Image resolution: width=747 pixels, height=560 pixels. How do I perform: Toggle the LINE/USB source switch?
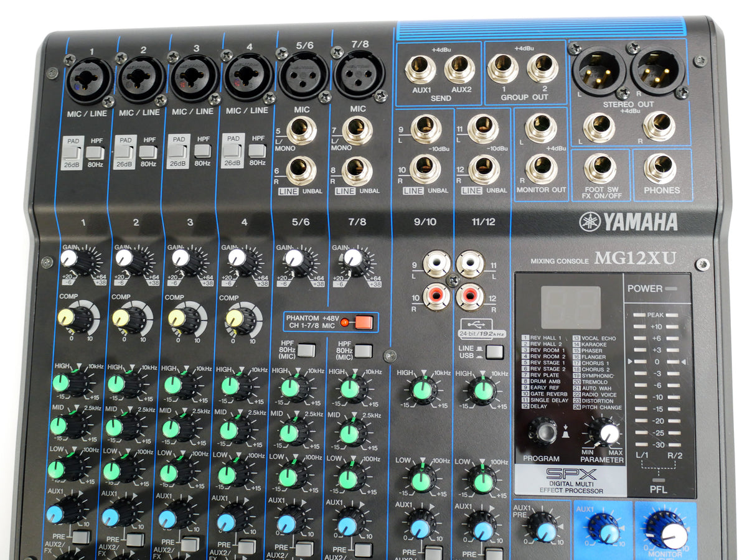tap(495, 352)
